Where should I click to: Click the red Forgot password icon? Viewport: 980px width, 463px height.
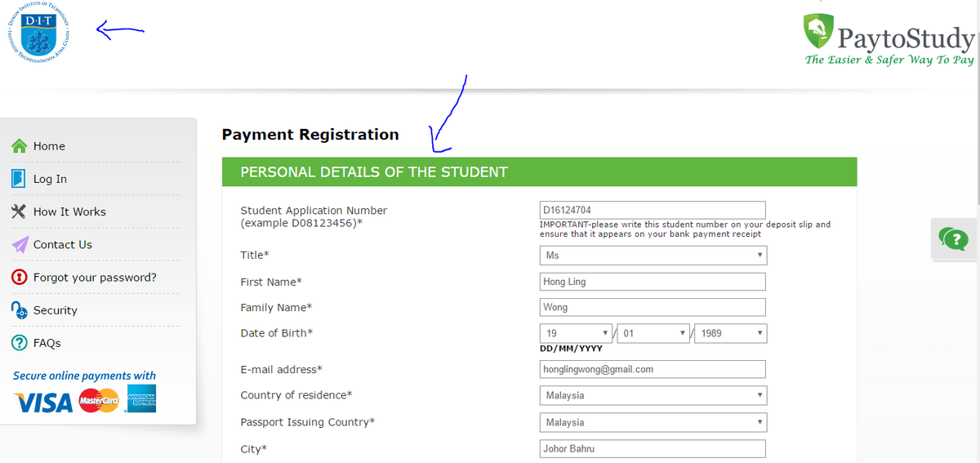pyautogui.click(x=20, y=278)
